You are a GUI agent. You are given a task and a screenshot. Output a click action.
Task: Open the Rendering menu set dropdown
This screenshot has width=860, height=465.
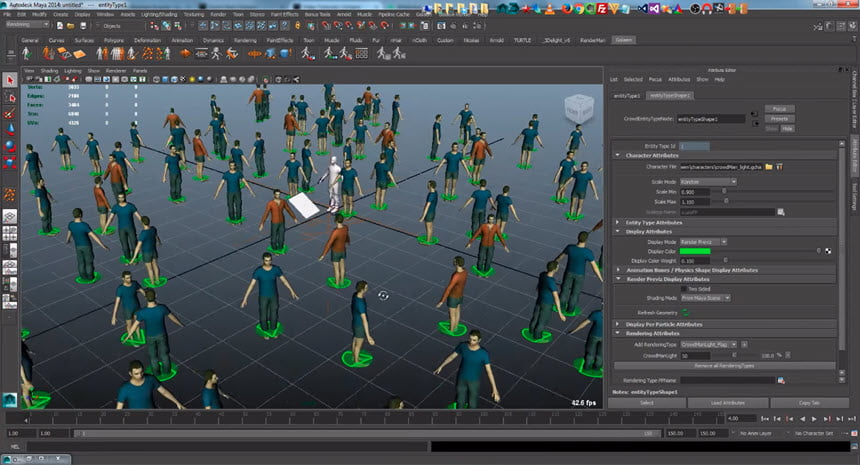point(27,25)
